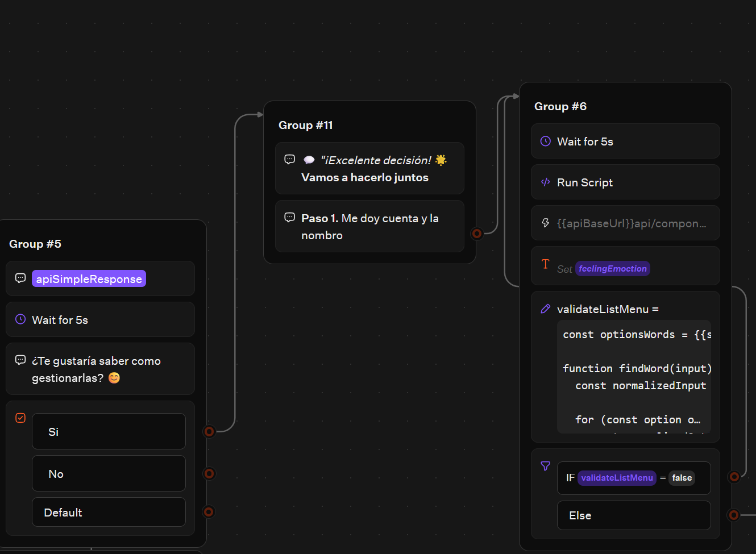Click the chat icon beside ¡Excelente decisión!
Image resolution: width=756 pixels, height=554 pixels.
(289, 159)
